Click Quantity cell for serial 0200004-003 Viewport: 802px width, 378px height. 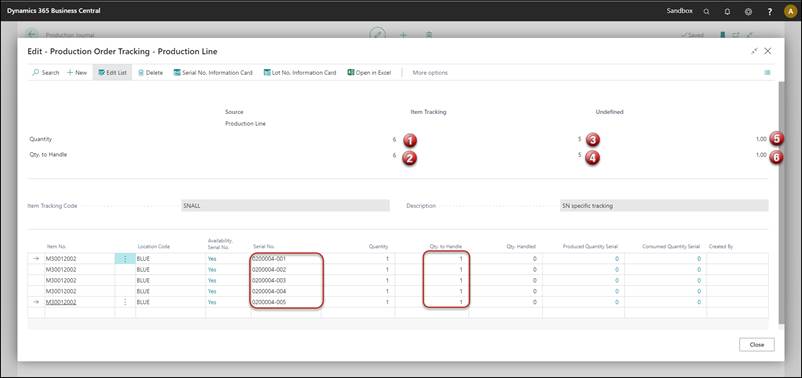pyautogui.click(x=358, y=280)
